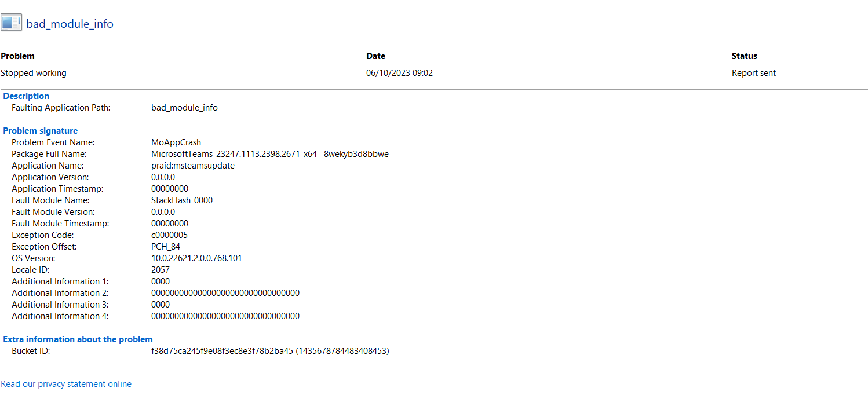Click the MicrosoftTeams package full name value
This screenshot has height=395, width=868.
coord(269,154)
